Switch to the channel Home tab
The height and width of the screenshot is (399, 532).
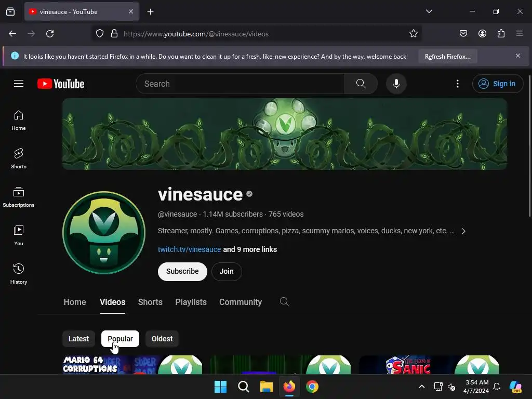pyautogui.click(x=75, y=302)
